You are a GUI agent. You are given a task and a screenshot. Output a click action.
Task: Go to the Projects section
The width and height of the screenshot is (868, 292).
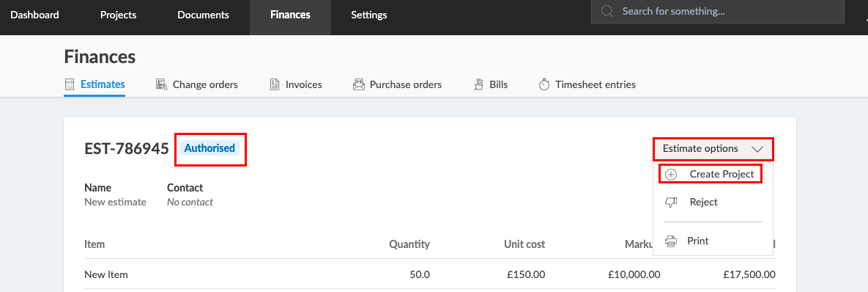tap(118, 15)
